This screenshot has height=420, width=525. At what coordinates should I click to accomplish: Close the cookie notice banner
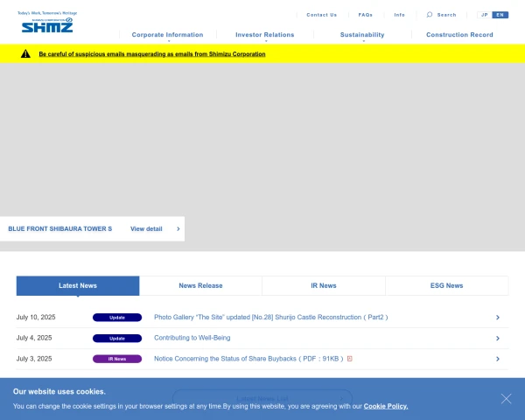pyautogui.click(x=506, y=399)
